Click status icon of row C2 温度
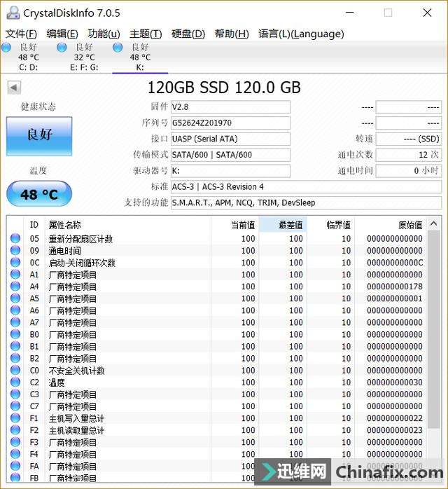 coord(15,382)
